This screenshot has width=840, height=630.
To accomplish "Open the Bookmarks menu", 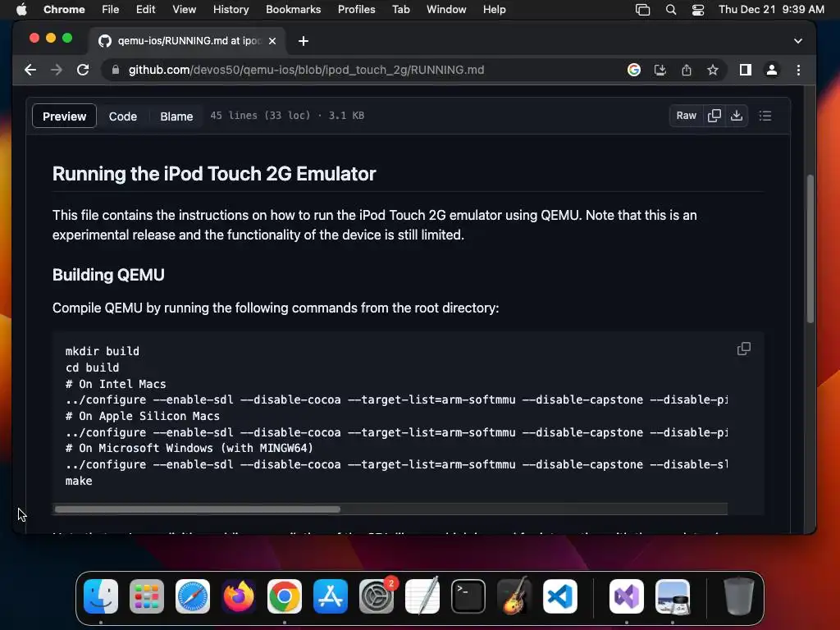I will coord(293,10).
